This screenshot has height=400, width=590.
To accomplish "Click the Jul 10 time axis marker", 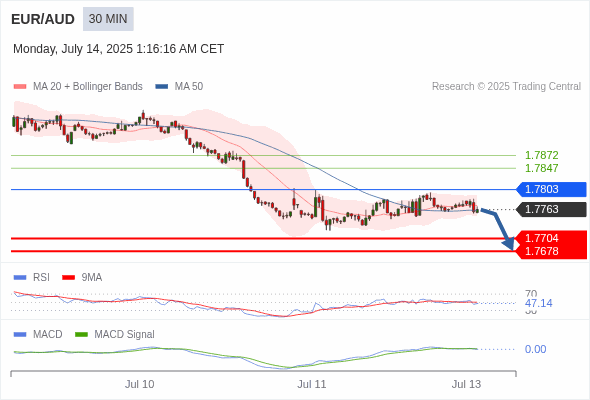I will [140, 384].
